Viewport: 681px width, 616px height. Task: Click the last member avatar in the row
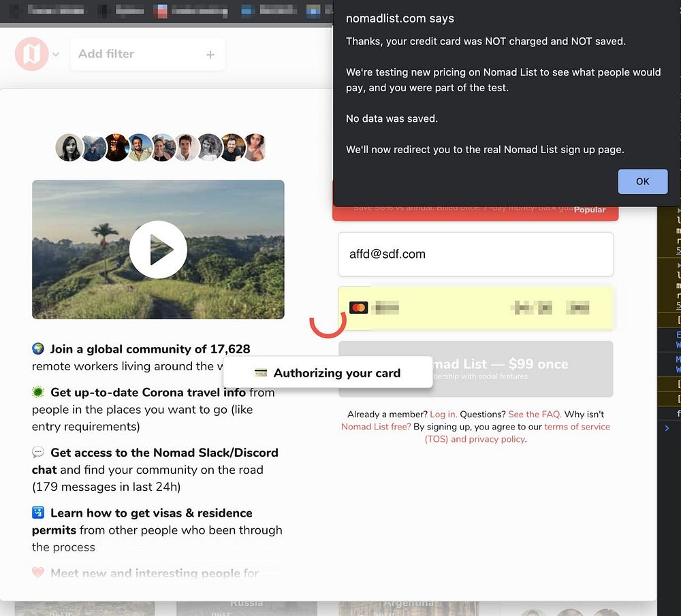click(255, 148)
